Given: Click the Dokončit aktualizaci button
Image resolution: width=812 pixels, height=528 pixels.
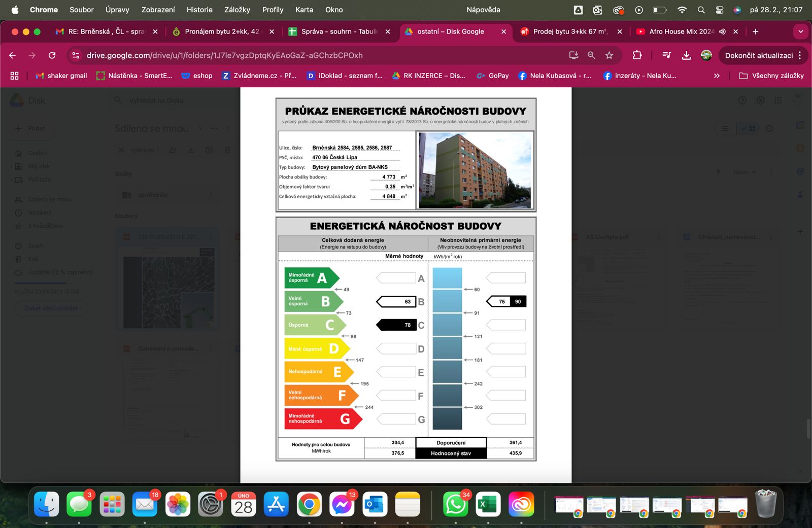Looking at the screenshot, I should [758, 55].
